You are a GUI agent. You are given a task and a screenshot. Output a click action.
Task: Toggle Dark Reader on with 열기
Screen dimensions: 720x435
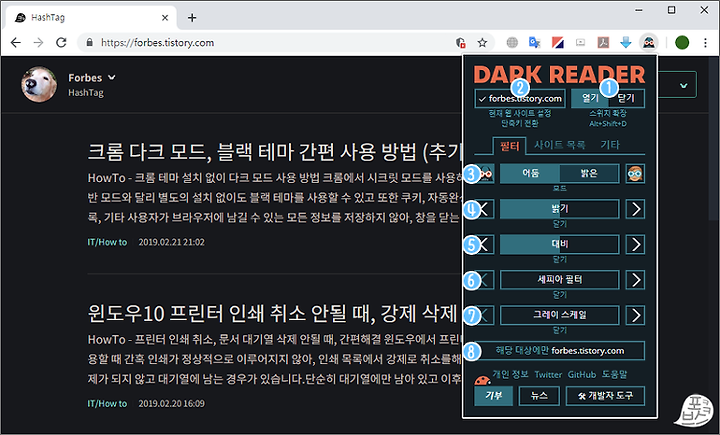point(590,98)
